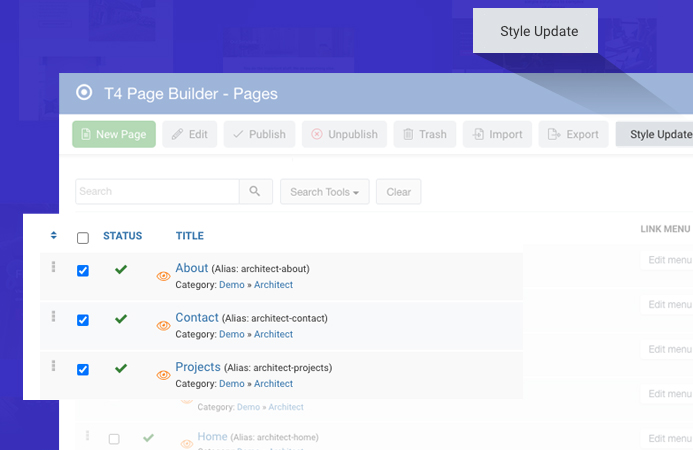Viewport: 693px width, 450px height.
Task: Sort the list by Status
Action: coord(122,236)
